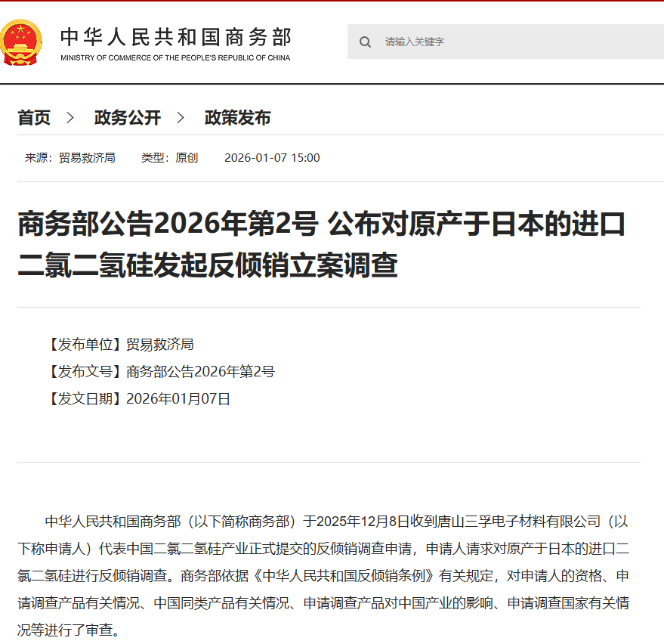Screen dimensions: 664x644
Task: Focus the 请输入关键字 search field
Action: (505, 42)
